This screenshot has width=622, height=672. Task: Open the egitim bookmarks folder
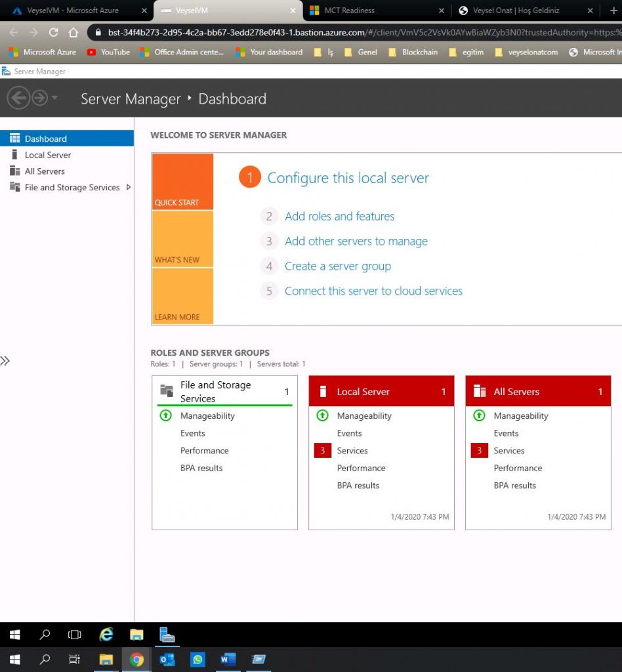pyautogui.click(x=466, y=52)
